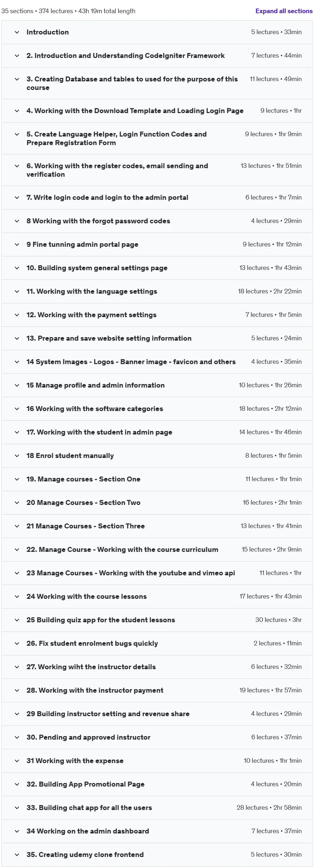Open Building quiz app section title
Image resolution: width=314 pixels, height=868 pixels.
pos(101,620)
